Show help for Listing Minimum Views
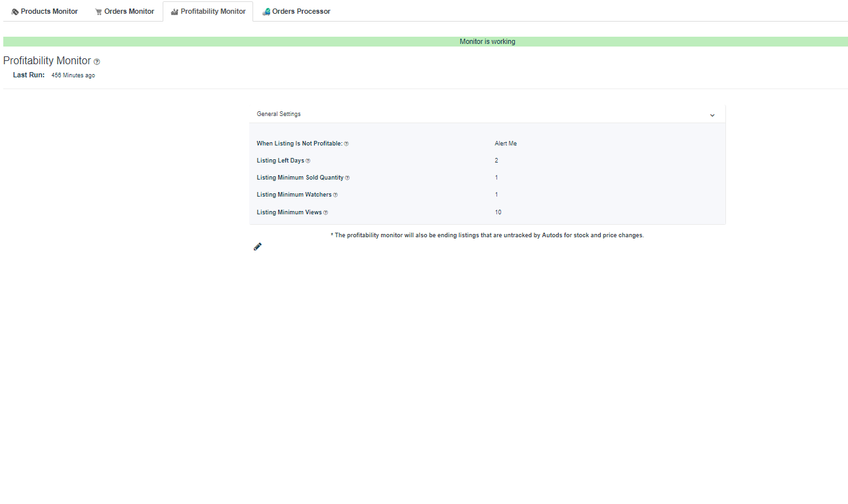 tap(326, 212)
